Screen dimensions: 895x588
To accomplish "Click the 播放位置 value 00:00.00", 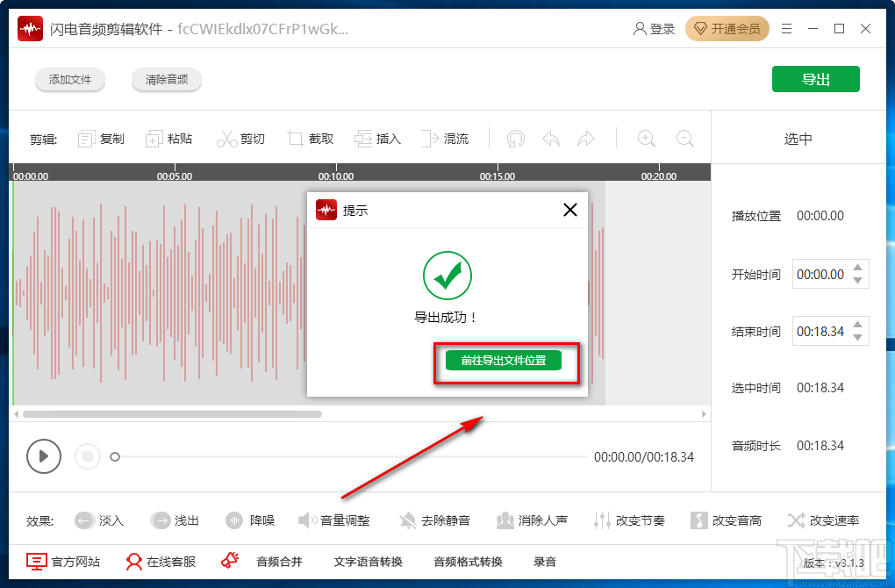I will click(820, 216).
